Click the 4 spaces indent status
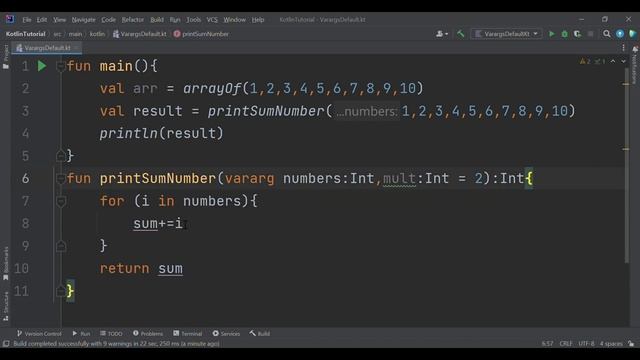Screen dimensions: 640x360 tap(611, 344)
